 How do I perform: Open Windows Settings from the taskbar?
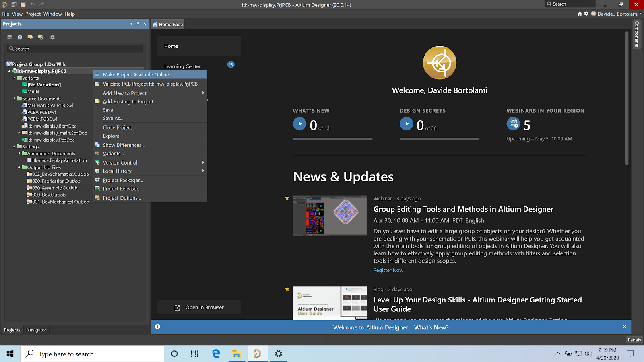pyautogui.click(x=278, y=354)
